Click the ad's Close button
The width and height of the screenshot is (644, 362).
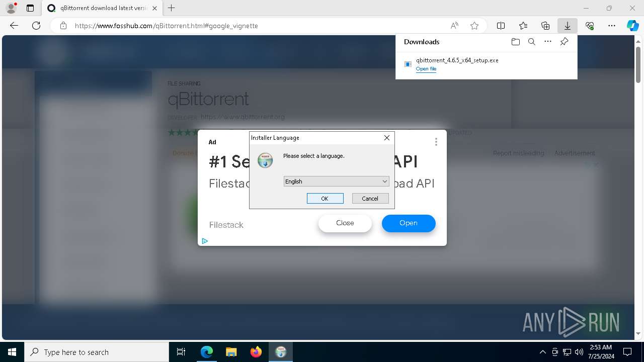click(x=345, y=223)
